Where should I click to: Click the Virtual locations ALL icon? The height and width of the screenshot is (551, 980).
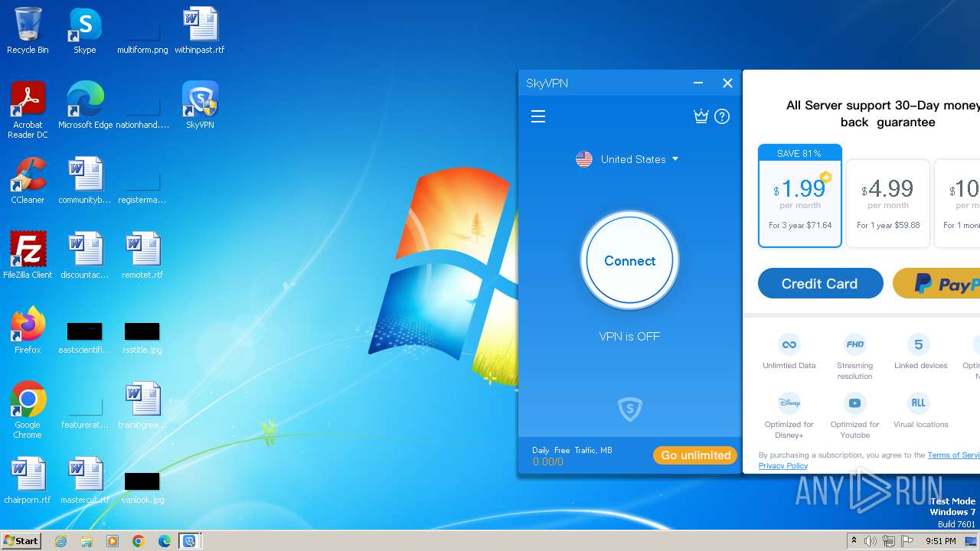(919, 403)
